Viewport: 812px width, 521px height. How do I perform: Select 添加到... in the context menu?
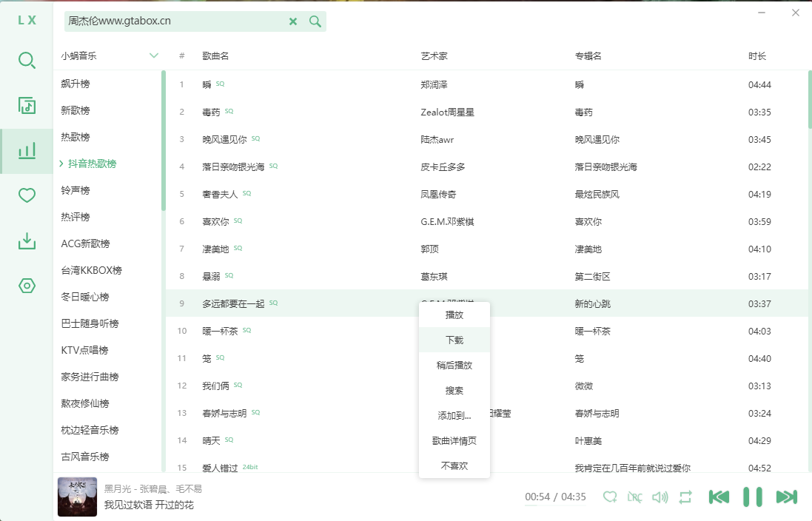pos(454,415)
